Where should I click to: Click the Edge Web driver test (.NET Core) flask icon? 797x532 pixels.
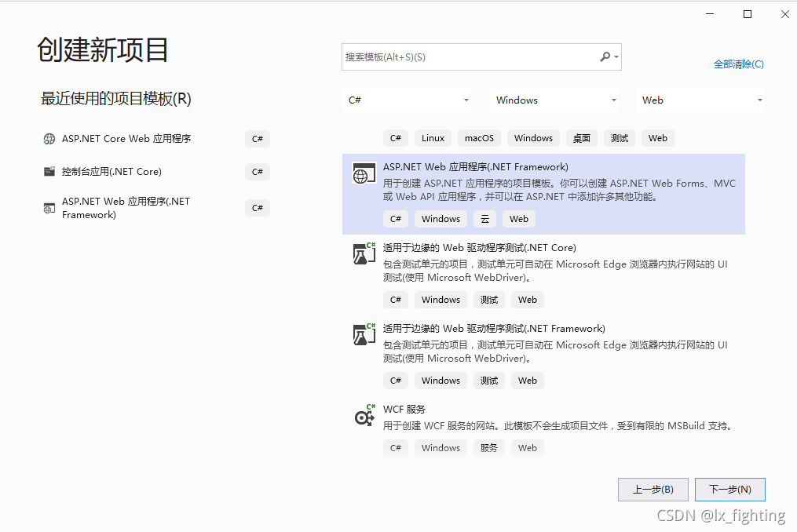click(364, 253)
